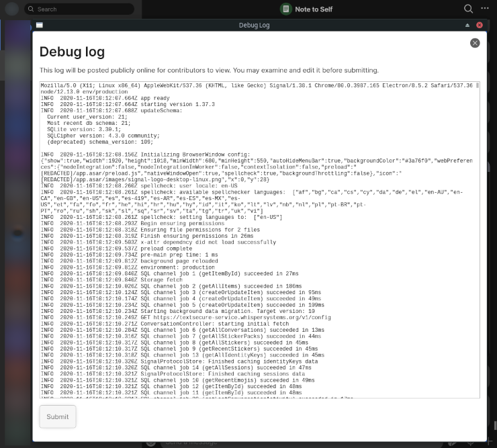Viewport: 497px width, 448px height.
Task: Click the 'x-attr dependncy did not load' line
Action: 158,242
